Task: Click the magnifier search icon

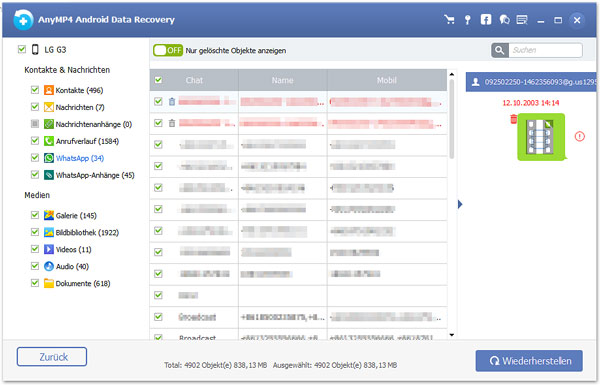Action: [x=500, y=50]
